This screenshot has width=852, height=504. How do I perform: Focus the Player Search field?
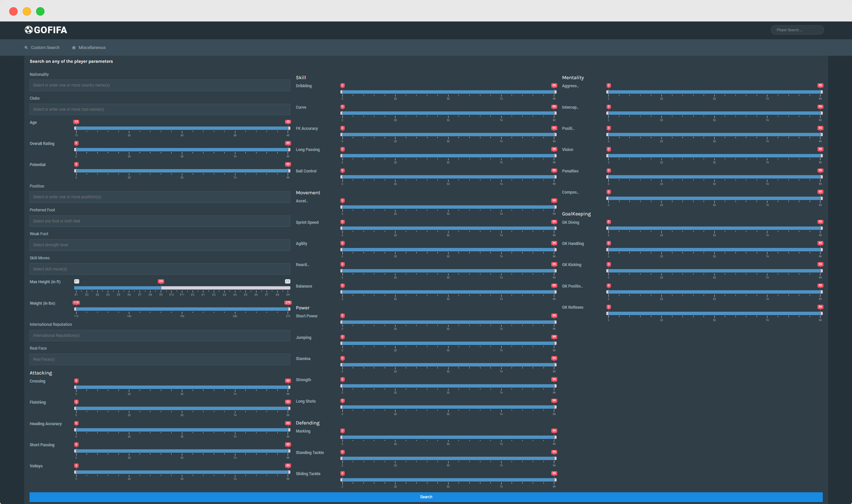pos(797,30)
